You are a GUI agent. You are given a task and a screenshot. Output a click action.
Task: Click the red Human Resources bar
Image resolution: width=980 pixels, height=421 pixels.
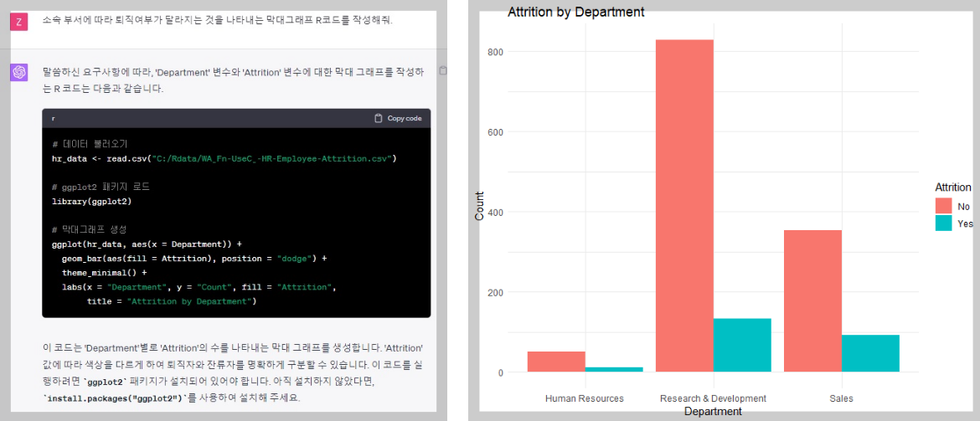pyautogui.click(x=556, y=362)
